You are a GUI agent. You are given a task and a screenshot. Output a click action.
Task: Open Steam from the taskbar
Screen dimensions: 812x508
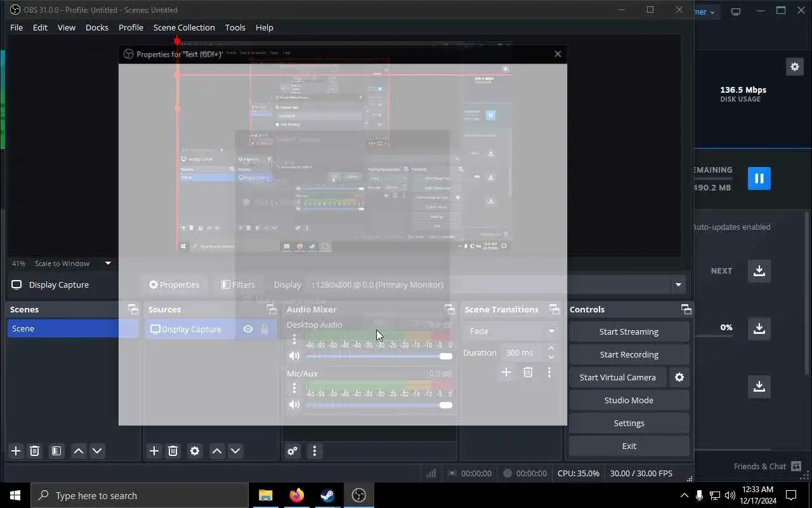pos(328,495)
